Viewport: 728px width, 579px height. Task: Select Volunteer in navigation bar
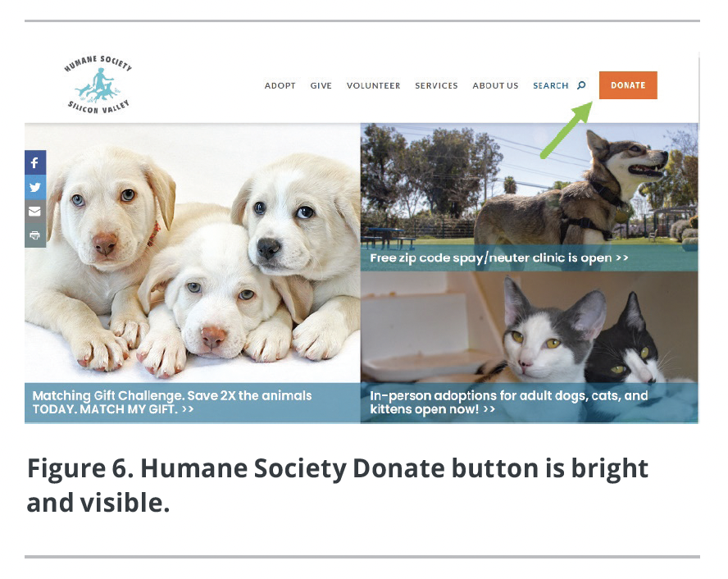(x=373, y=85)
